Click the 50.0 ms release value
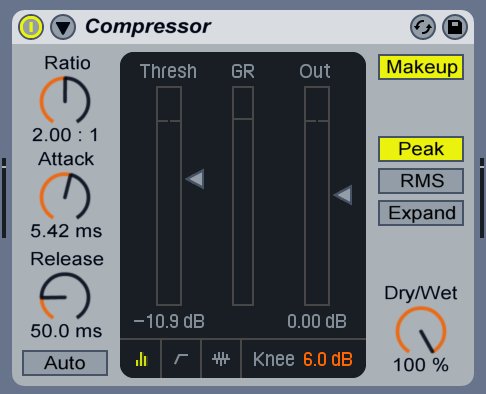The width and height of the screenshot is (486, 394). click(x=66, y=331)
